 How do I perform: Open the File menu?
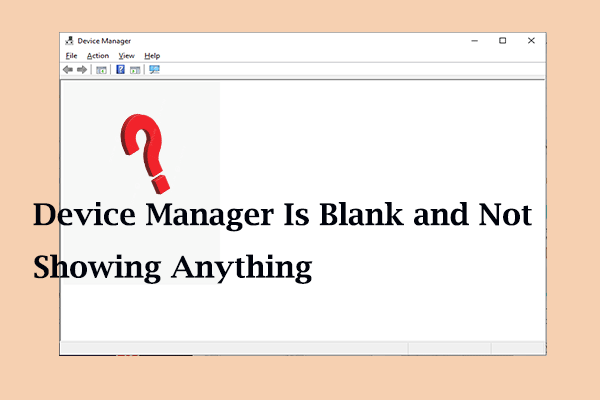[70, 56]
